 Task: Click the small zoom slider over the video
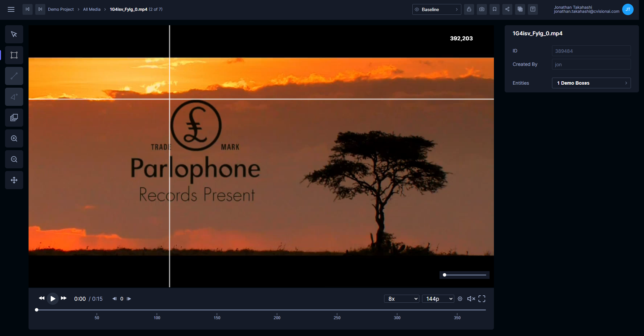[464, 275]
